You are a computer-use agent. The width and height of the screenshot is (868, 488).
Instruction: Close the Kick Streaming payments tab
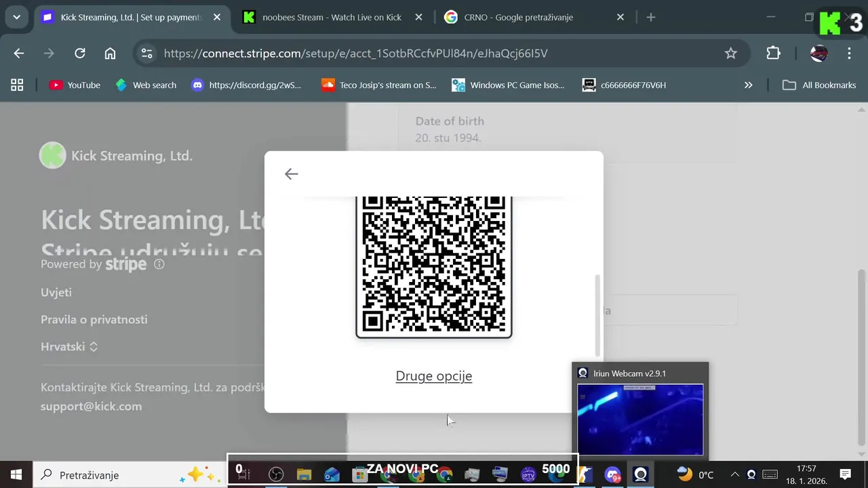point(217,18)
